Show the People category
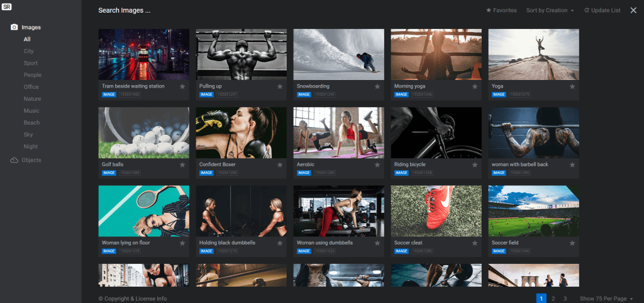Viewport: 644px width, 303px height. pos(33,75)
